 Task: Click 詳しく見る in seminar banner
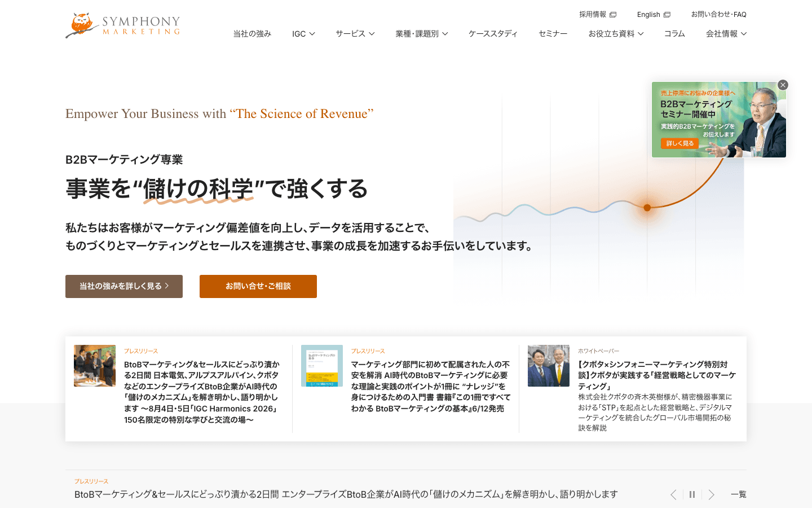[680, 143]
